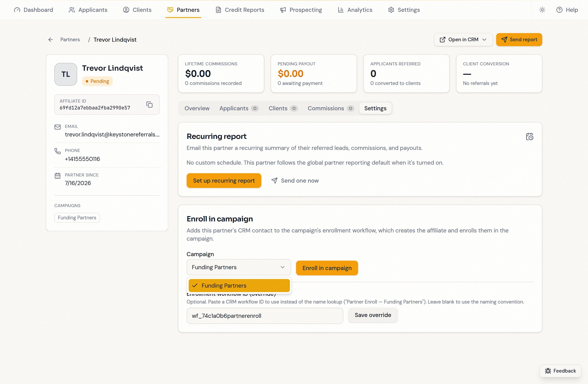Open Credit Reports section
The image size is (588, 384).
click(240, 10)
